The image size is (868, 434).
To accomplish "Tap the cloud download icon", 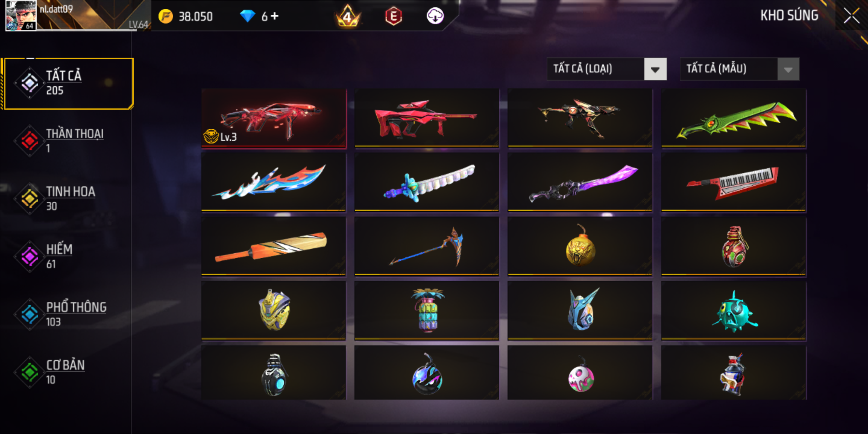I will pyautogui.click(x=435, y=16).
